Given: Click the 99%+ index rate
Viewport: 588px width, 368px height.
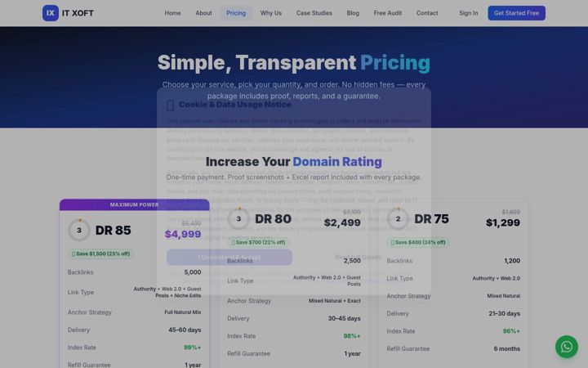Looking at the screenshot, I should [x=193, y=348].
